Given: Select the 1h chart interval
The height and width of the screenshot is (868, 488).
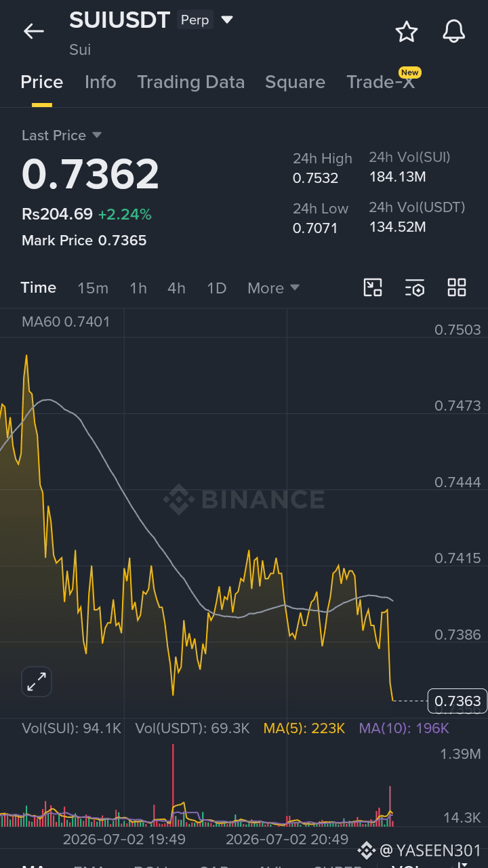Looking at the screenshot, I should (x=138, y=288).
